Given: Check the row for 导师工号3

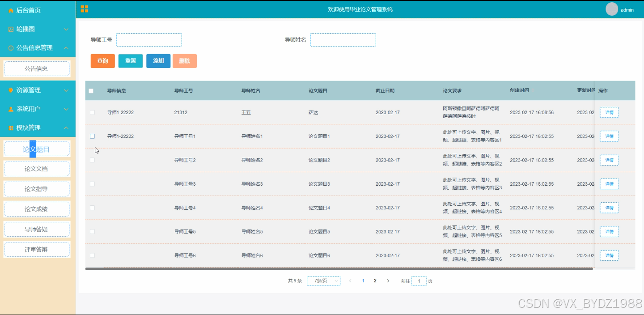Looking at the screenshot, I should (92, 184).
